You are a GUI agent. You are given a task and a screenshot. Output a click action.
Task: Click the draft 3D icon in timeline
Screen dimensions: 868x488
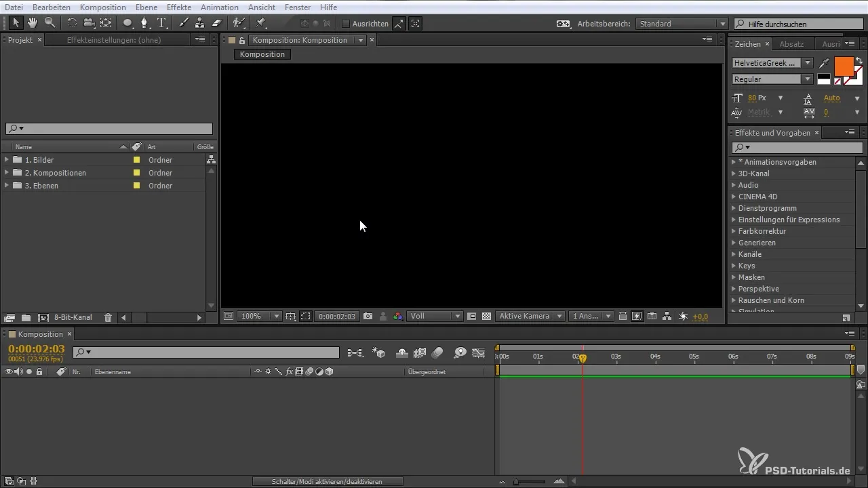point(380,352)
